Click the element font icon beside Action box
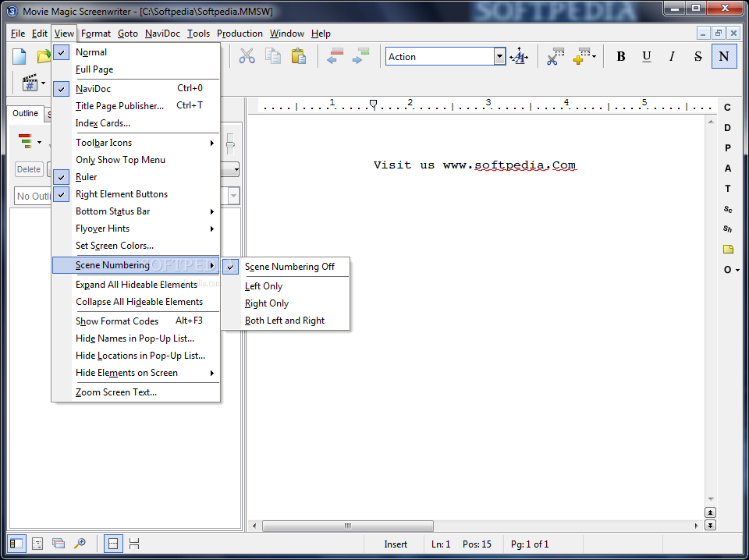Image resolution: width=749 pixels, height=560 pixels. [x=519, y=57]
